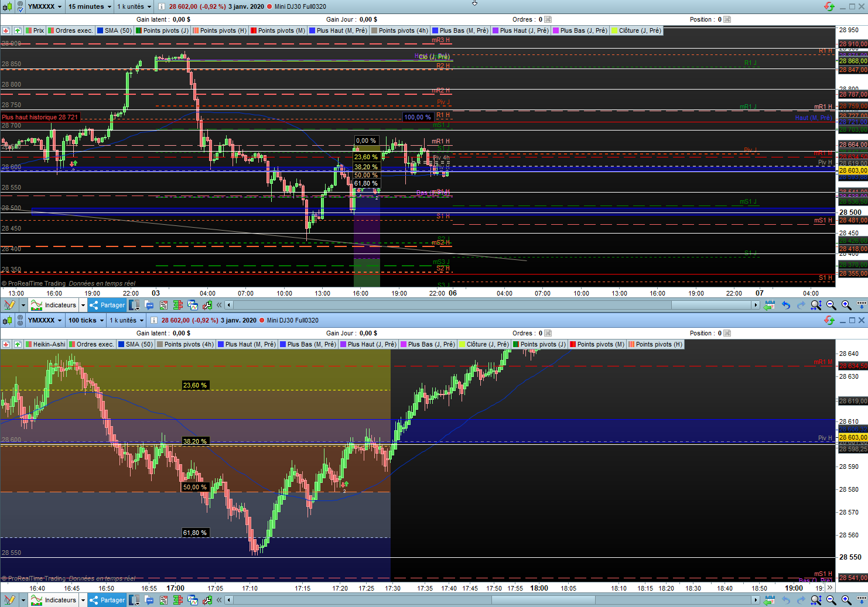
Task: Open the chat bubble icon in top chart toolbar
Action: click(x=149, y=305)
